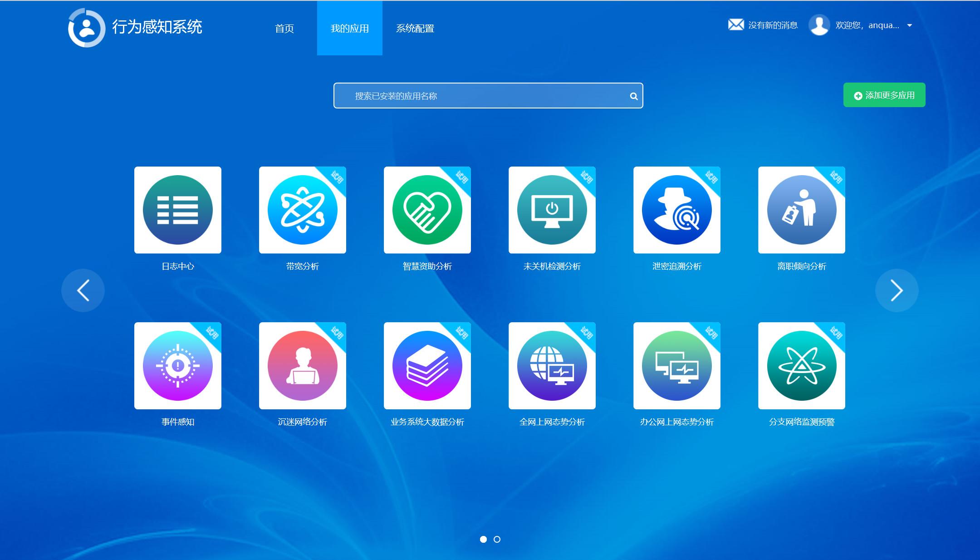Open the 分支网络监测预警 app icon
The image size is (980, 560).
point(801,365)
